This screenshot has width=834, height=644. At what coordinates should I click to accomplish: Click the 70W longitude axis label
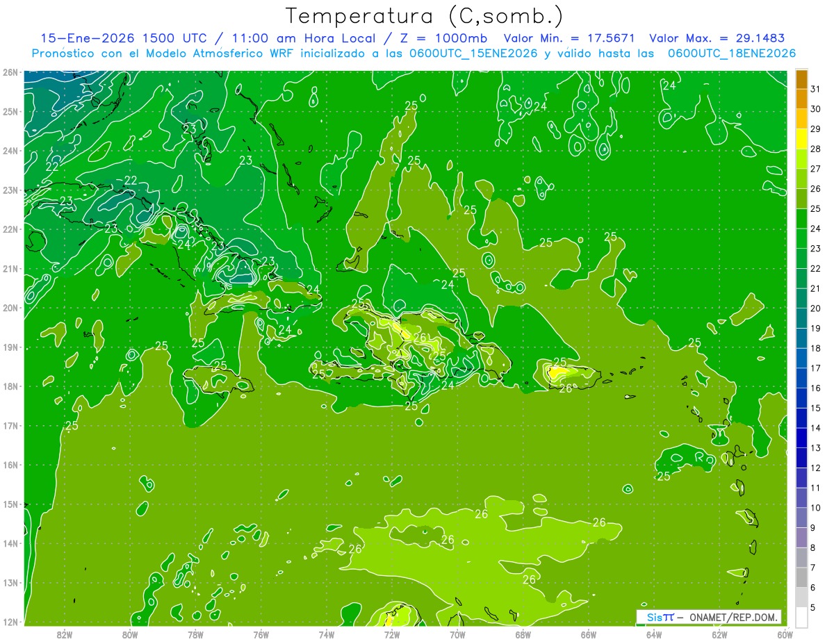pos(457,634)
